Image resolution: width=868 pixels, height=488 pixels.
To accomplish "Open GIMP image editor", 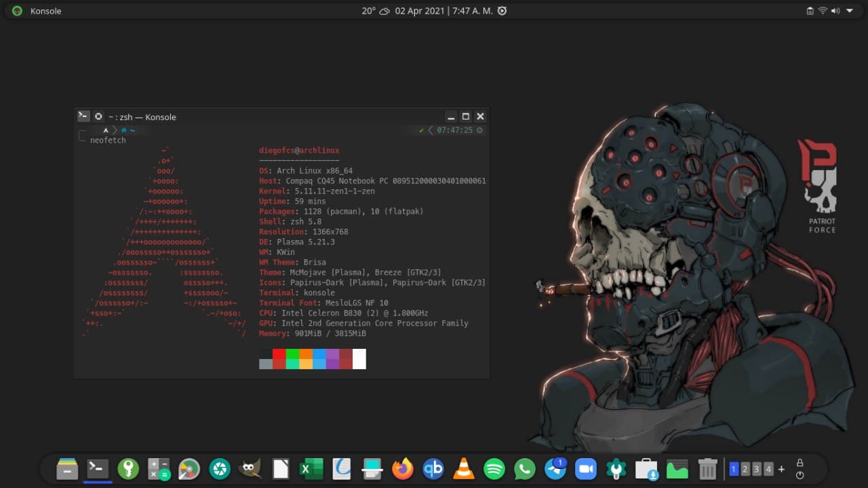I will (x=250, y=469).
